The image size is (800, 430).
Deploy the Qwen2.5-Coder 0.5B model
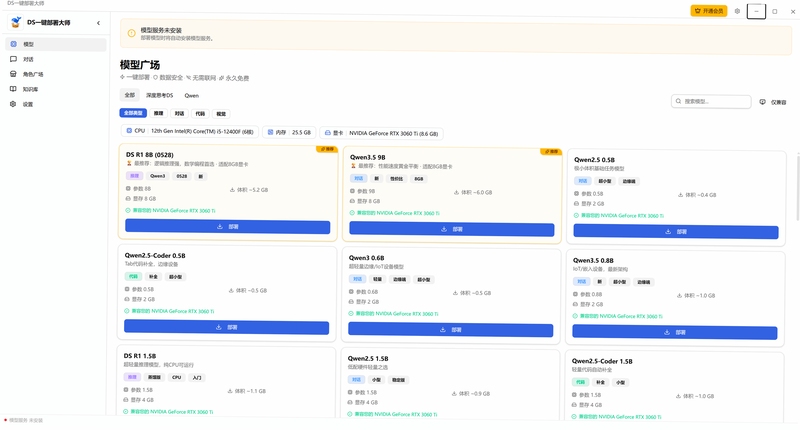pos(227,327)
